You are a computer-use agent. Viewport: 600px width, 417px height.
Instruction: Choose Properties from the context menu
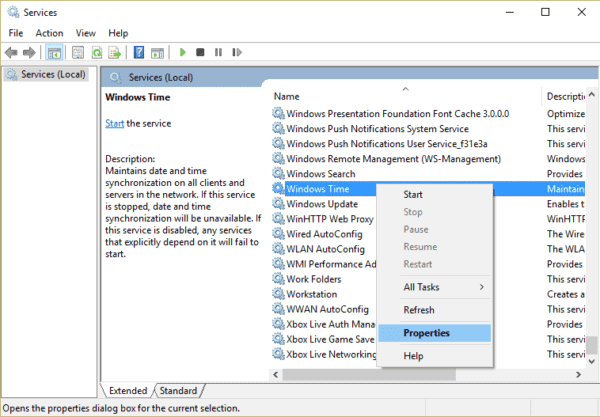426,333
